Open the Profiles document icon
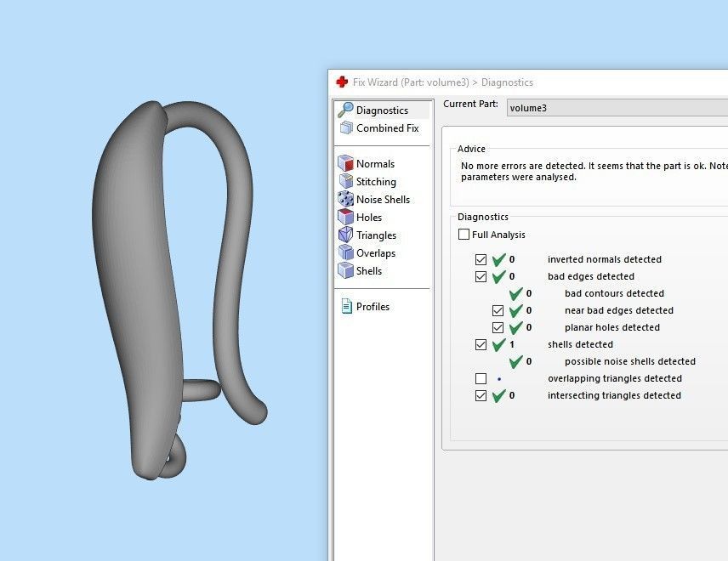 click(346, 306)
